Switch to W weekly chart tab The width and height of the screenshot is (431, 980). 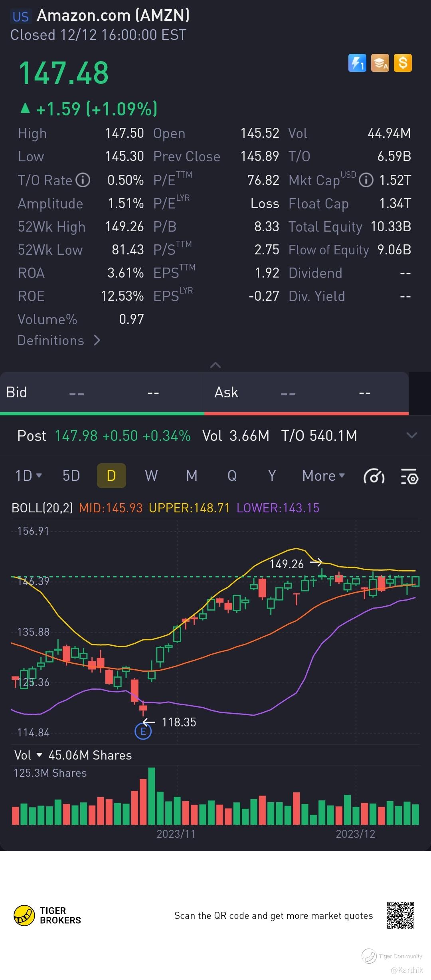(x=151, y=476)
